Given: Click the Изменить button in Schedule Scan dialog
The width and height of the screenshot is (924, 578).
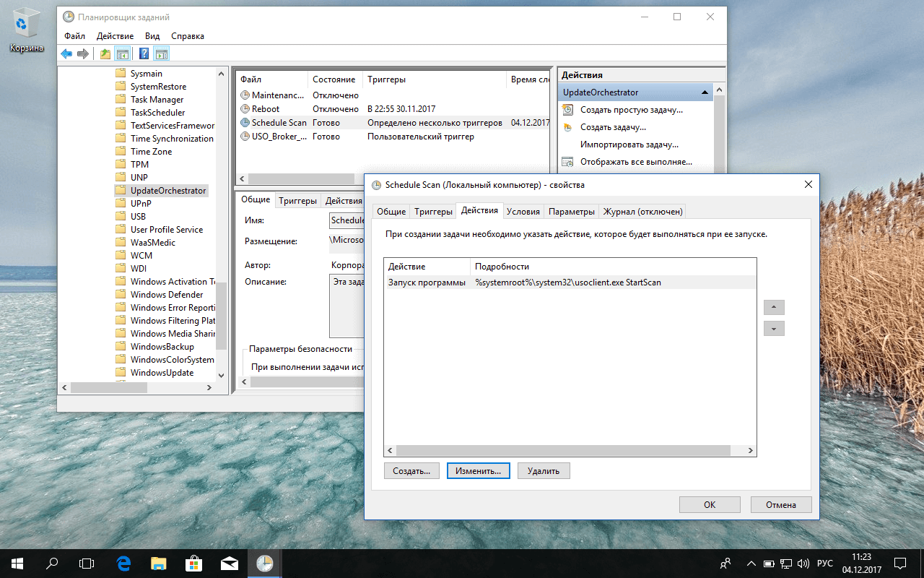Looking at the screenshot, I should 478,470.
